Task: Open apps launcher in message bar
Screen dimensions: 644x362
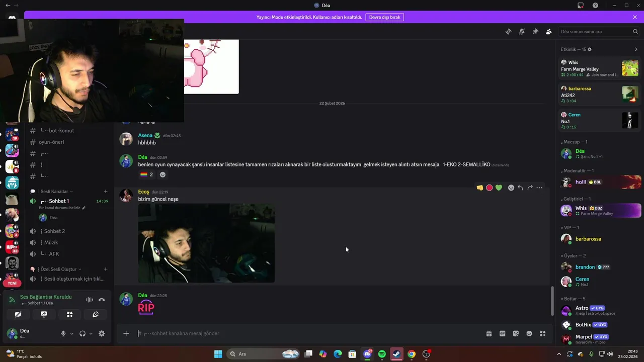Action: [542, 333]
